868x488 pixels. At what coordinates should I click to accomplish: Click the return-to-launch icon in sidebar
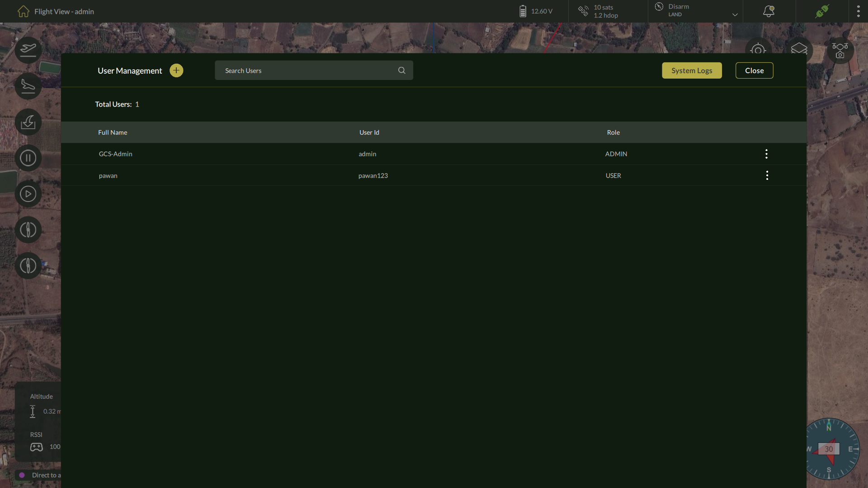tap(28, 122)
